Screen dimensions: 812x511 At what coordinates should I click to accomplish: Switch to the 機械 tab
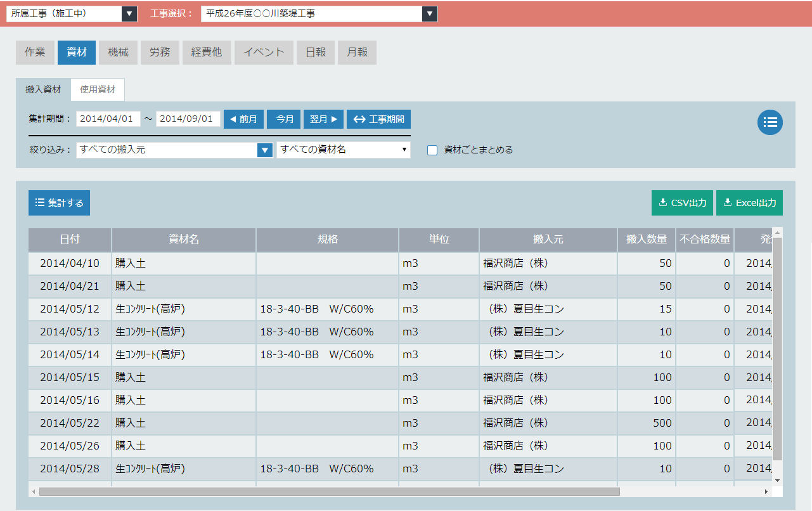tap(118, 53)
